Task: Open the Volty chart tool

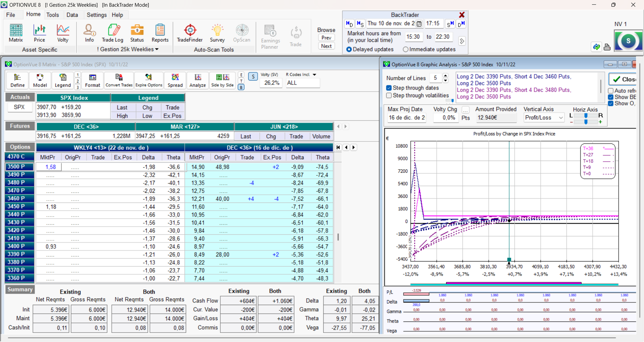Action: pyautogui.click(x=63, y=33)
